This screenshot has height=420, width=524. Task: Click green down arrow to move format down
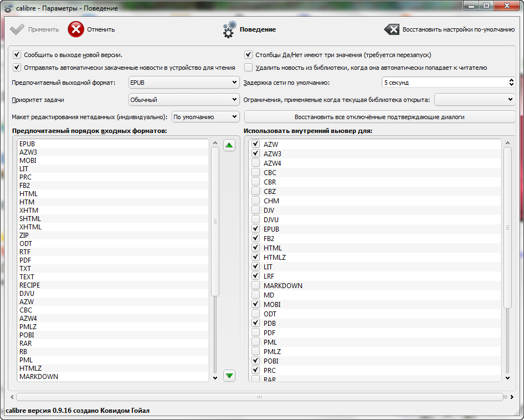(x=229, y=376)
